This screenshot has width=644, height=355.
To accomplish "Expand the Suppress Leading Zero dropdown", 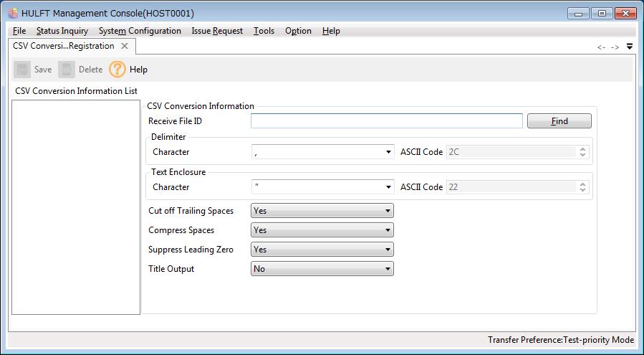I will tap(322, 250).
